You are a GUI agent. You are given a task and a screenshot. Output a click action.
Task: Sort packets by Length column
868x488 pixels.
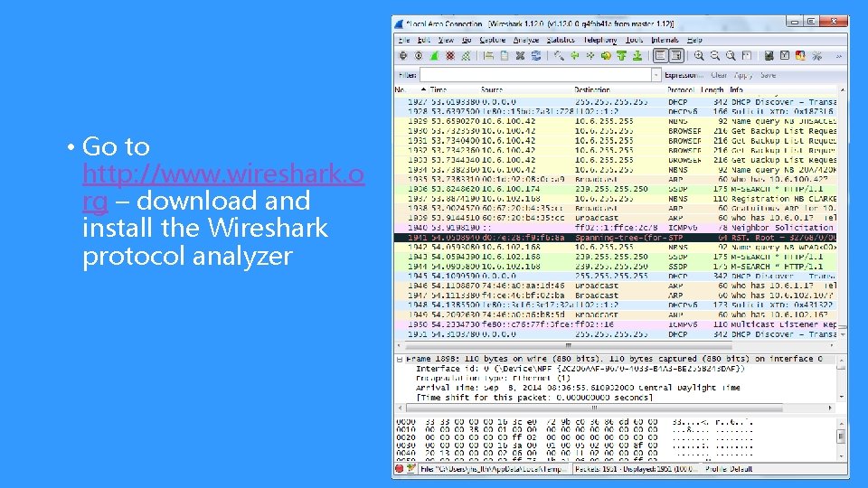pyautogui.click(x=712, y=89)
